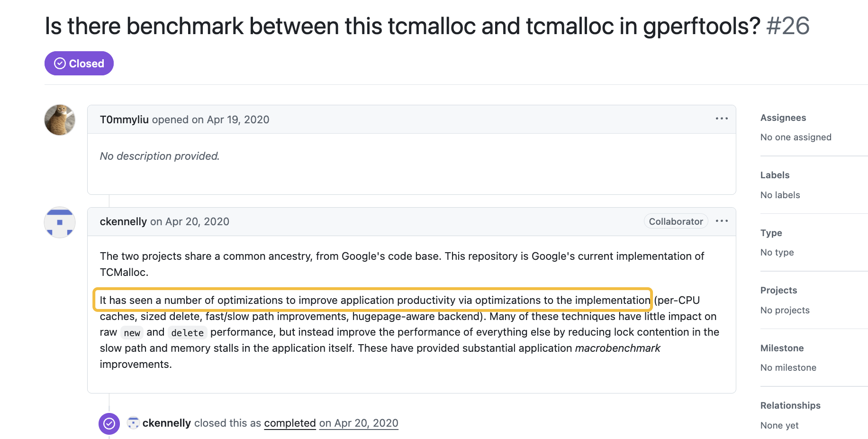
Task: Click issue number #26 in title
Action: 788,26
